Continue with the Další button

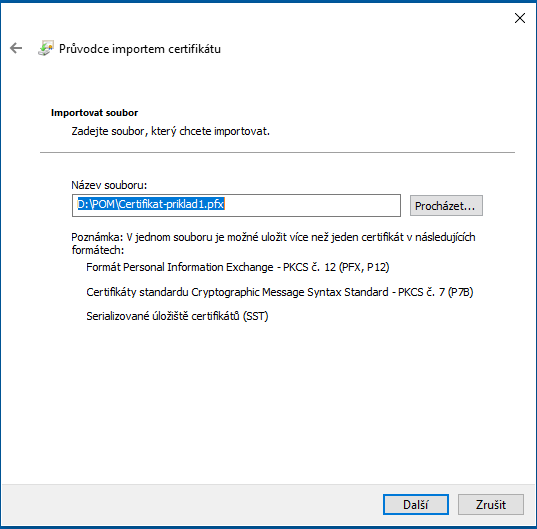tap(415, 504)
